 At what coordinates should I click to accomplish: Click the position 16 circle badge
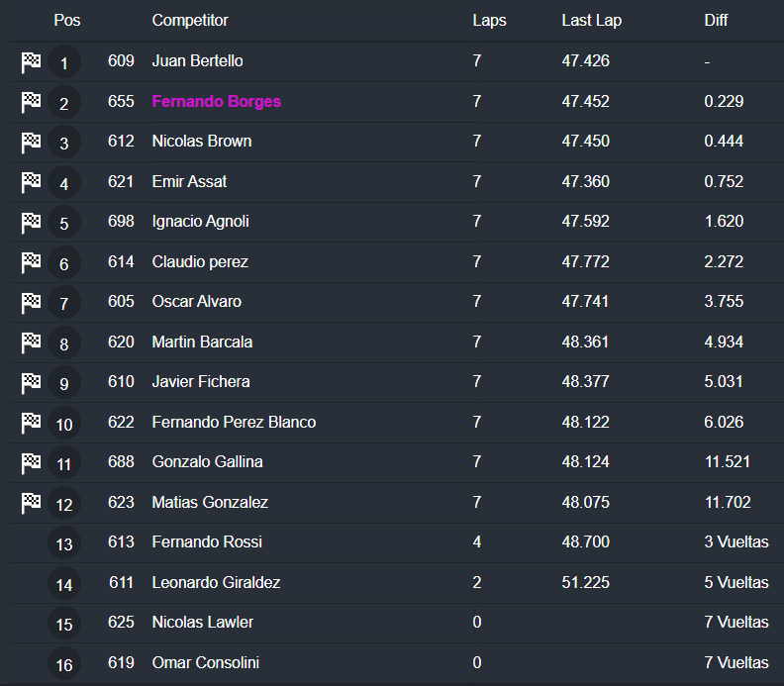[x=64, y=664]
